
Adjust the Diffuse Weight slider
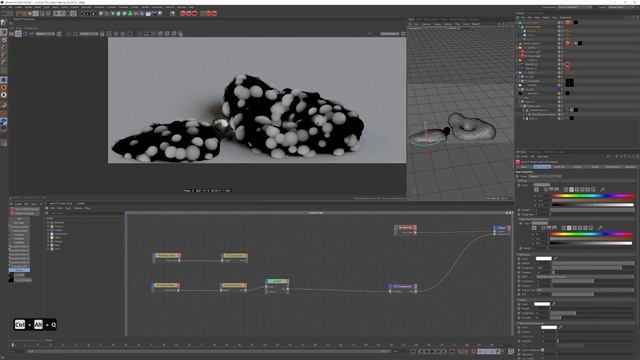pyautogui.click(x=592, y=210)
